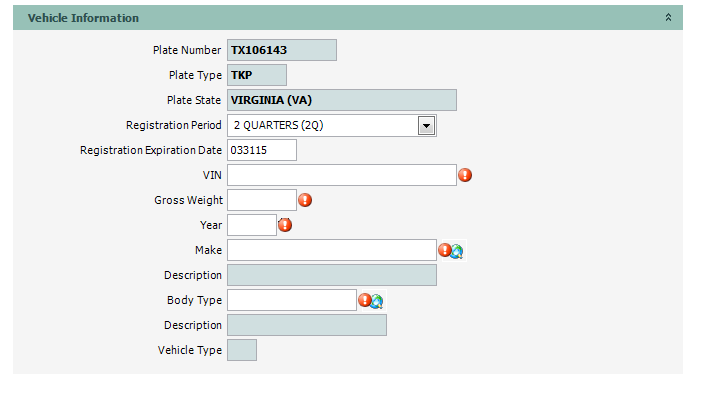Focus the Make input field
Viewport: 717px width, 395px height.
332,250
